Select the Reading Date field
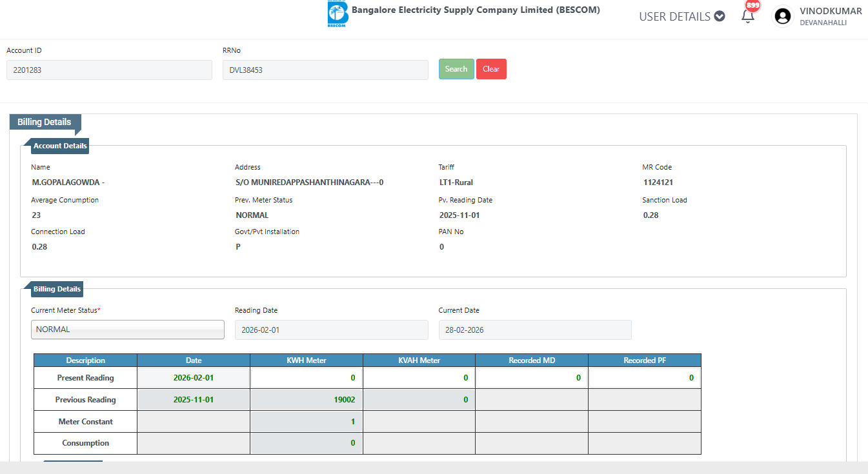 click(x=331, y=330)
